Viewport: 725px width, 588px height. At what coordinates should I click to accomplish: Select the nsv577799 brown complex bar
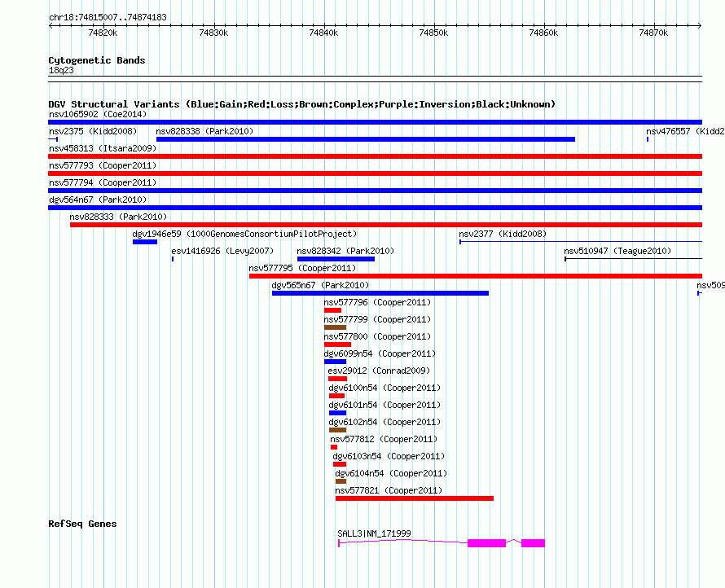coord(336,327)
